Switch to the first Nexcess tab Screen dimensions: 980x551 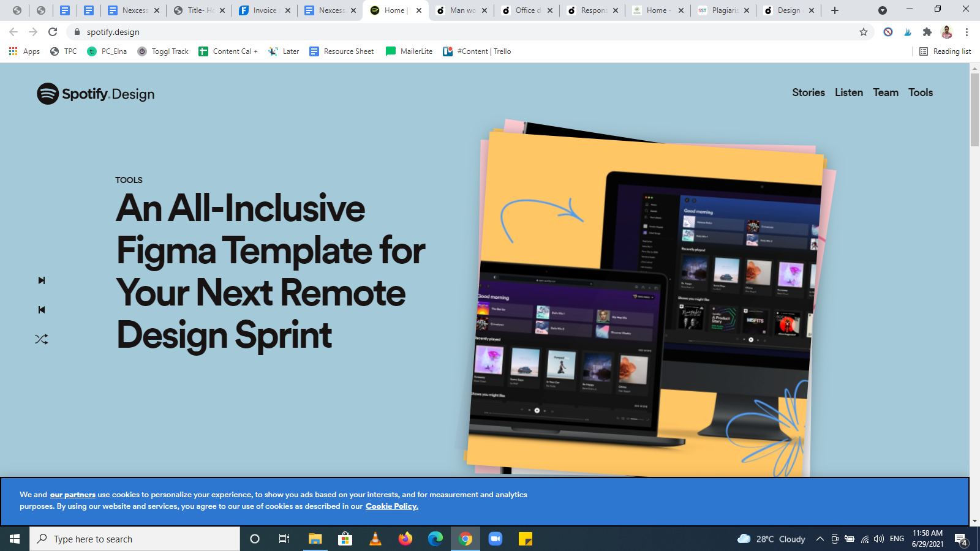click(134, 10)
